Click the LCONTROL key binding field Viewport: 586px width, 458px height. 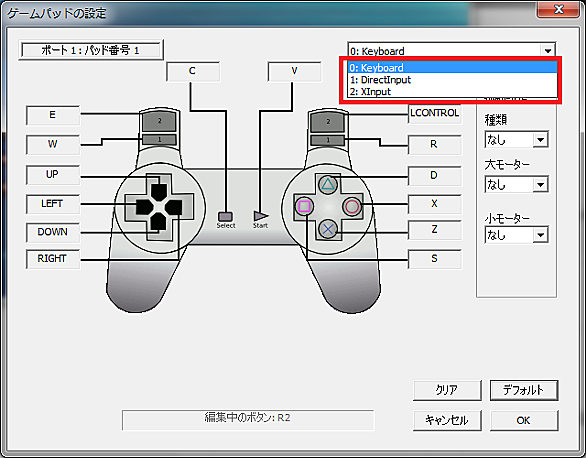point(435,113)
